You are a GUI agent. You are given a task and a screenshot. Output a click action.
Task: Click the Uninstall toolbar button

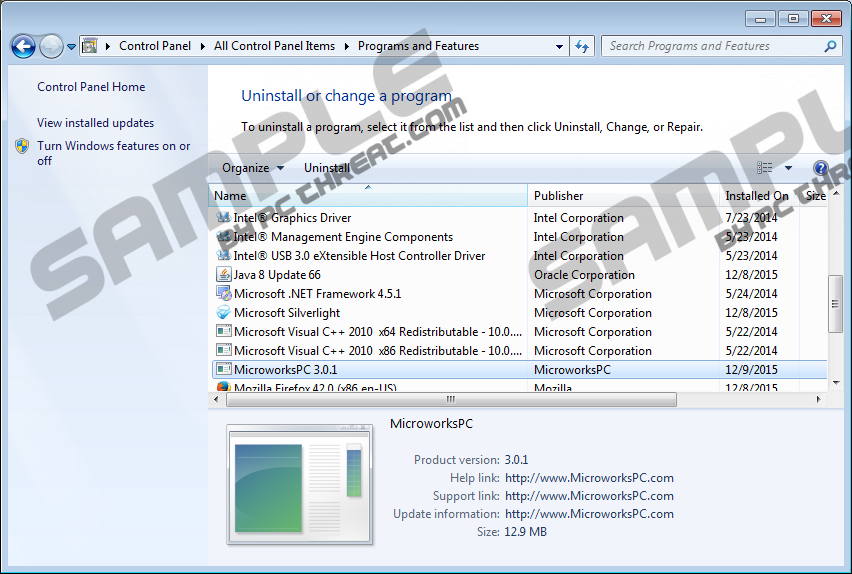tap(327, 168)
